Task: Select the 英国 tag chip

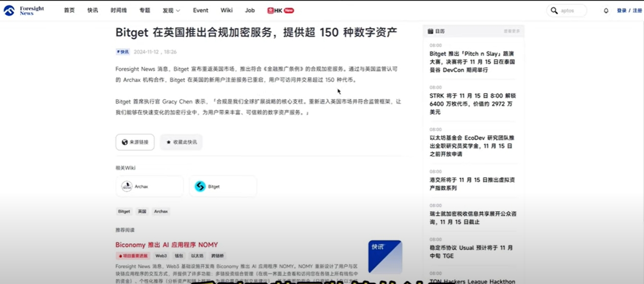Action: click(x=142, y=211)
